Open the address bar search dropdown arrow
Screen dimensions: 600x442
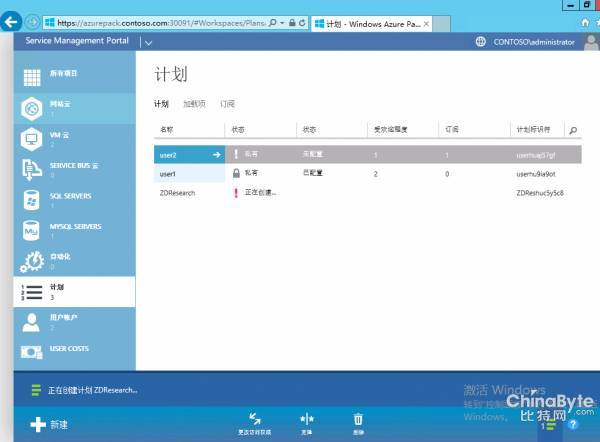(282, 23)
